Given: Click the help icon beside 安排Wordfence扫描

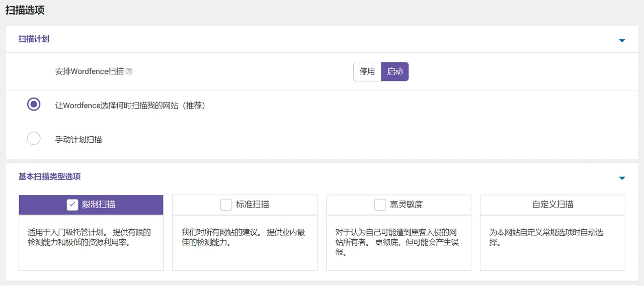Looking at the screenshot, I should [129, 71].
